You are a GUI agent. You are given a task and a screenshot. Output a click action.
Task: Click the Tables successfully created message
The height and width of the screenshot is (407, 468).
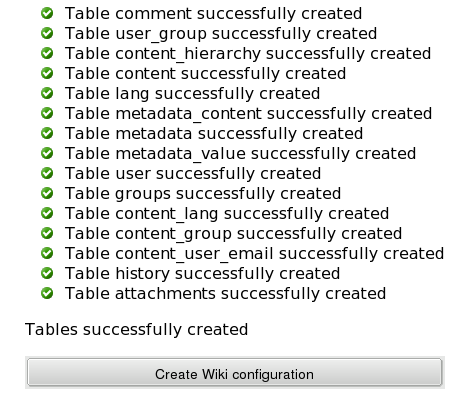pos(136,330)
